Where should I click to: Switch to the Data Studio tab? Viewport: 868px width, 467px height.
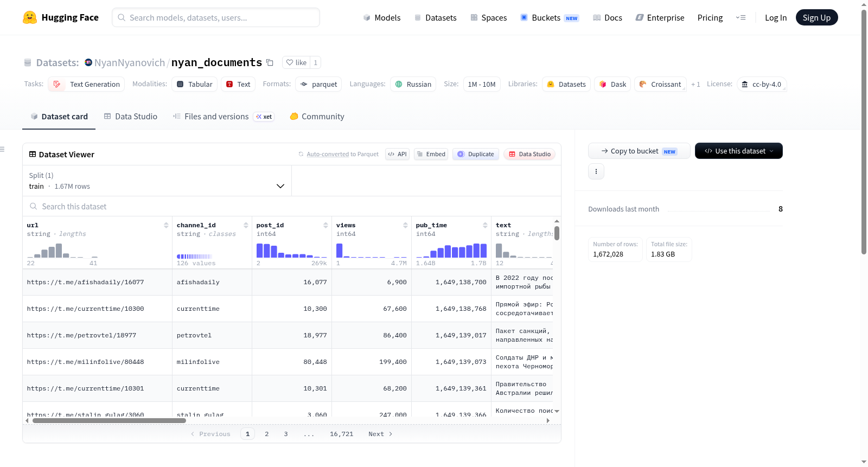pyautogui.click(x=131, y=116)
